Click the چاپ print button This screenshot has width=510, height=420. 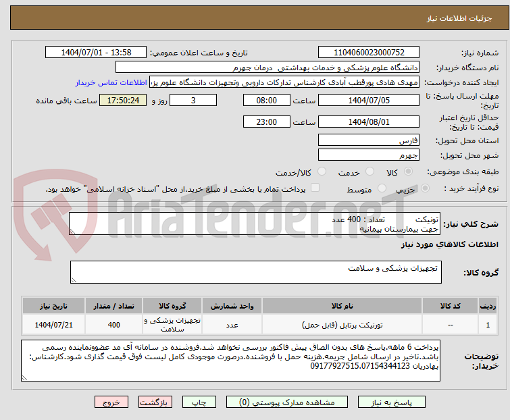tap(199, 402)
